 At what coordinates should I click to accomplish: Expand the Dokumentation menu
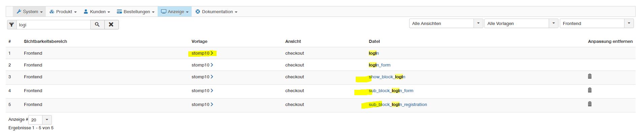[217, 12]
